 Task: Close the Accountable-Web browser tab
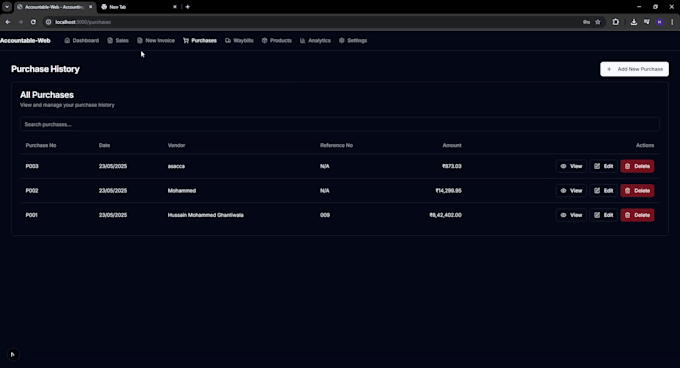[91, 7]
